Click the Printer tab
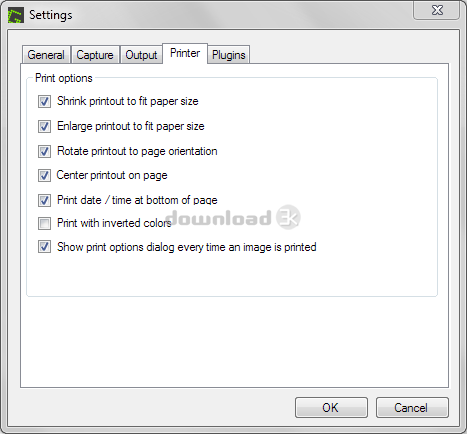The image size is (467, 434). [x=185, y=53]
